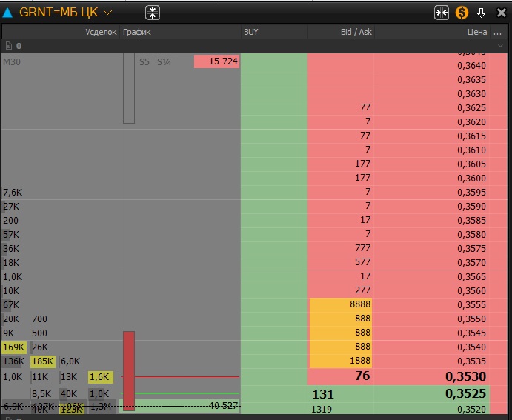The height and width of the screenshot is (420, 512).
Task: Expand the orders row chevron
Action: click(500, 46)
